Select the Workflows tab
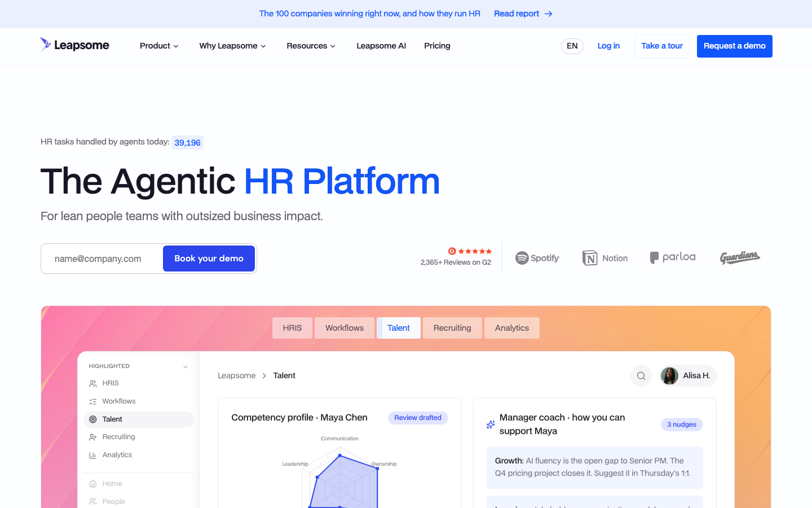 click(x=345, y=328)
